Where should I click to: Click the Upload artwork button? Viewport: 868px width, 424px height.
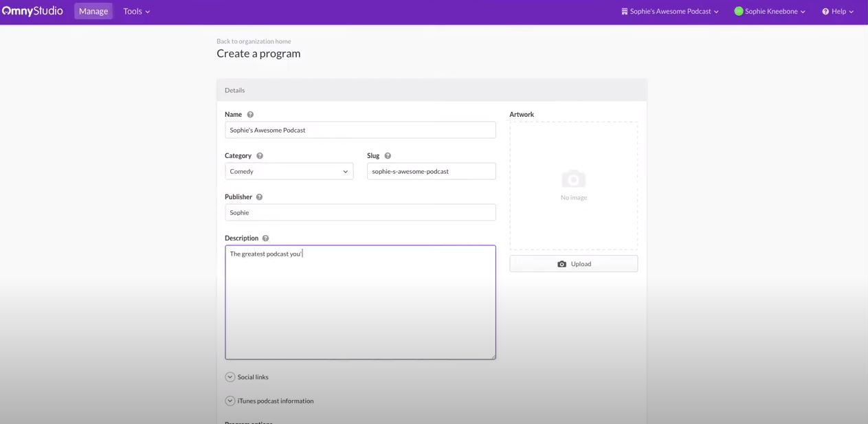[574, 264]
